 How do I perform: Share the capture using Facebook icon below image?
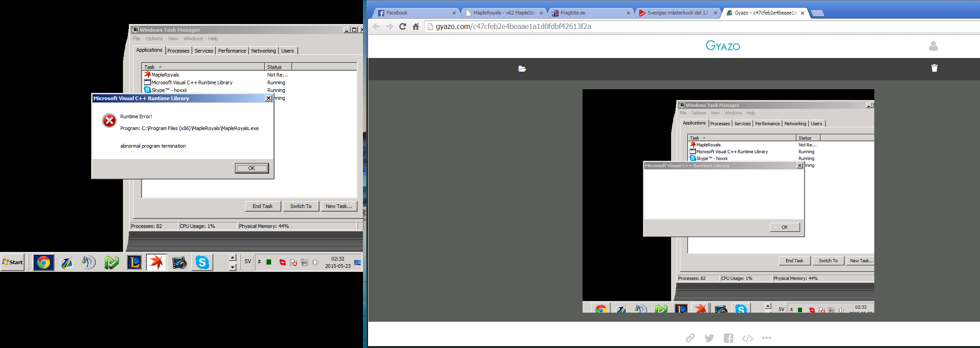coord(728,338)
